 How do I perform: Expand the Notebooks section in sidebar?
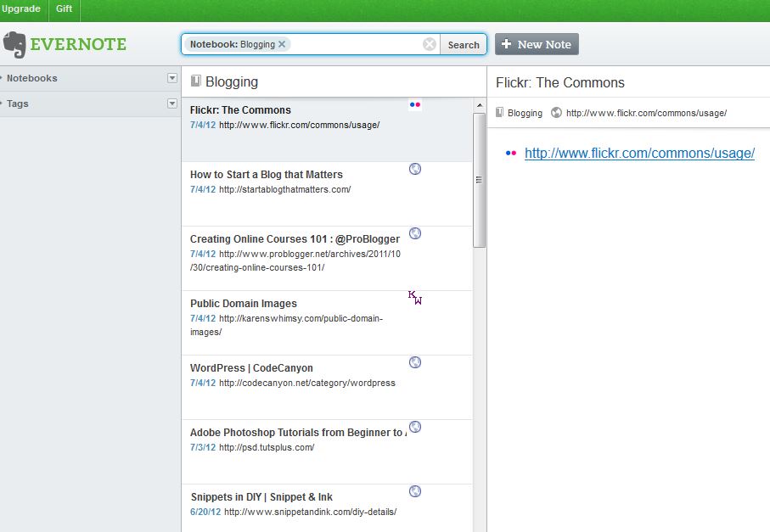32,78
